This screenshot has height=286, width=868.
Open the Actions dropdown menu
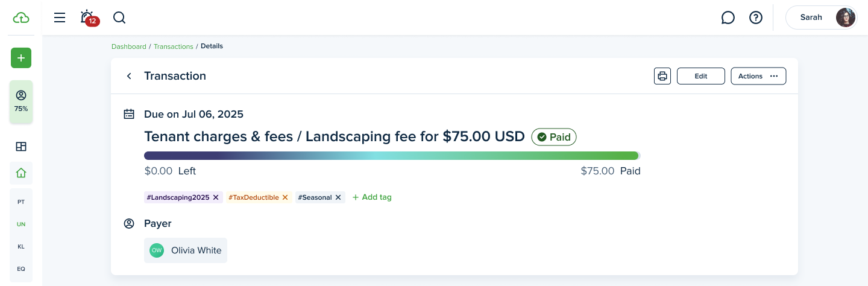coord(758,76)
